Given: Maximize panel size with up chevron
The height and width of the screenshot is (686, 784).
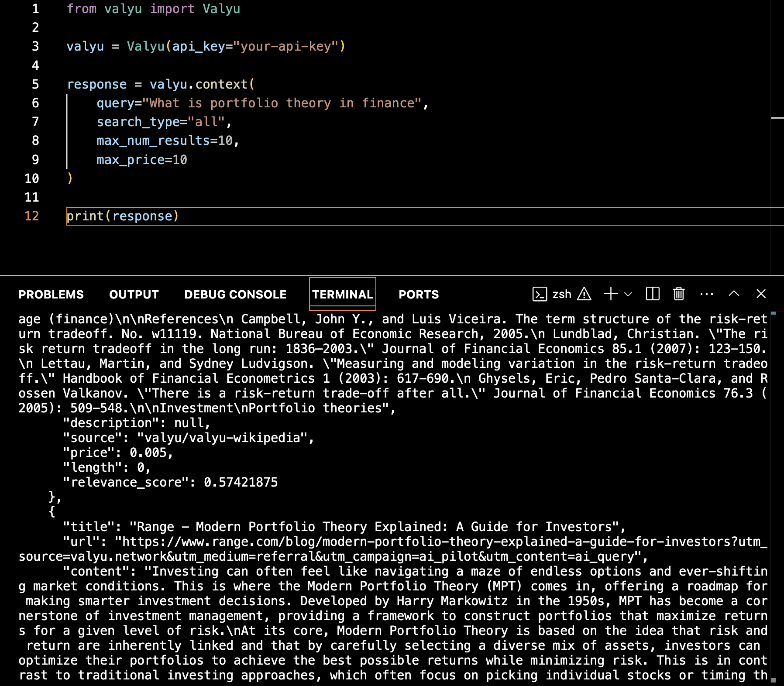Looking at the screenshot, I should (734, 294).
